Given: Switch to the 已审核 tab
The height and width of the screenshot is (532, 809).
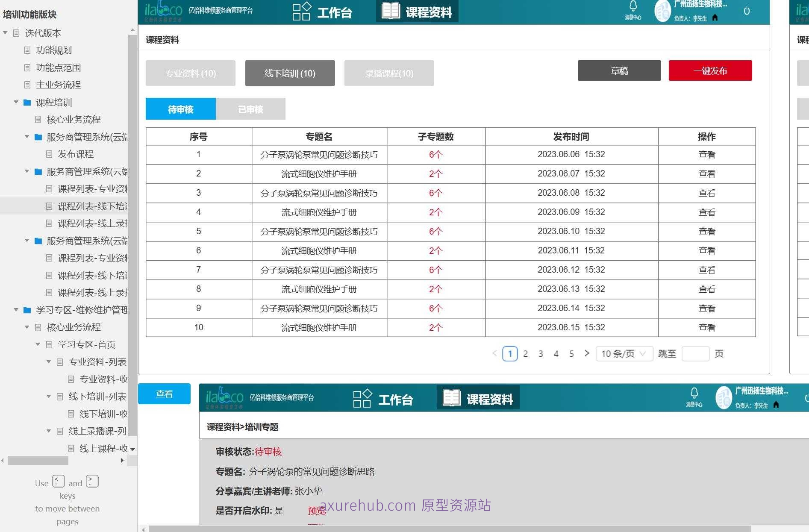Looking at the screenshot, I should coord(250,109).
